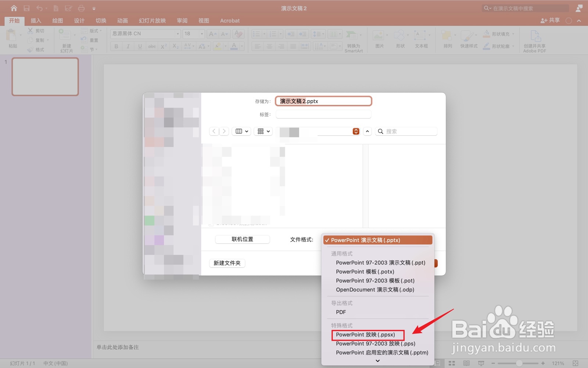
Task: Click the Save icon in quick access toolbar
Action: pos(26,8)
